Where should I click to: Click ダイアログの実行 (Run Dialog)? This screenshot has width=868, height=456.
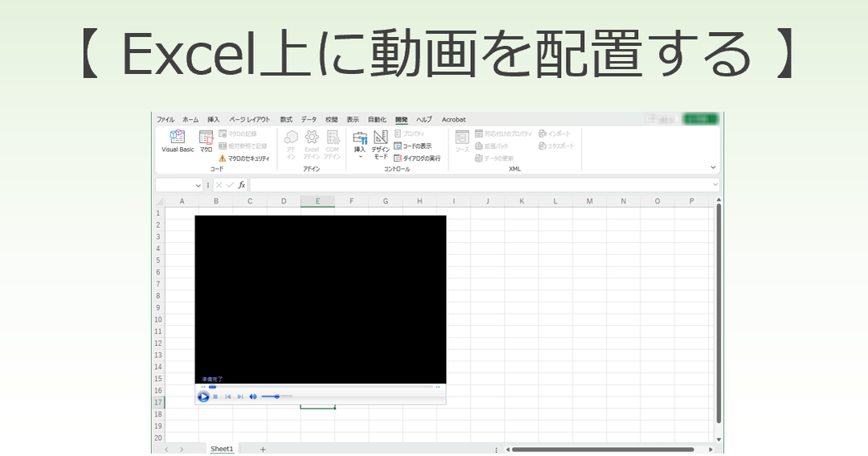point(417,158)
